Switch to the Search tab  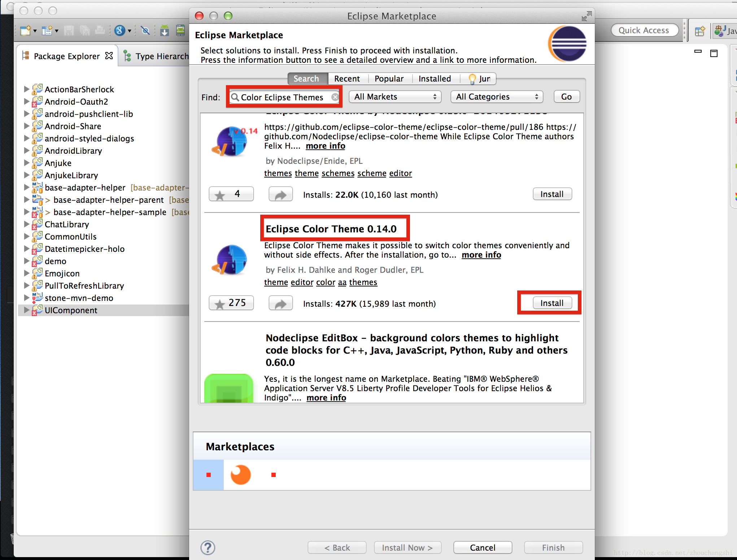pos(308,79)
